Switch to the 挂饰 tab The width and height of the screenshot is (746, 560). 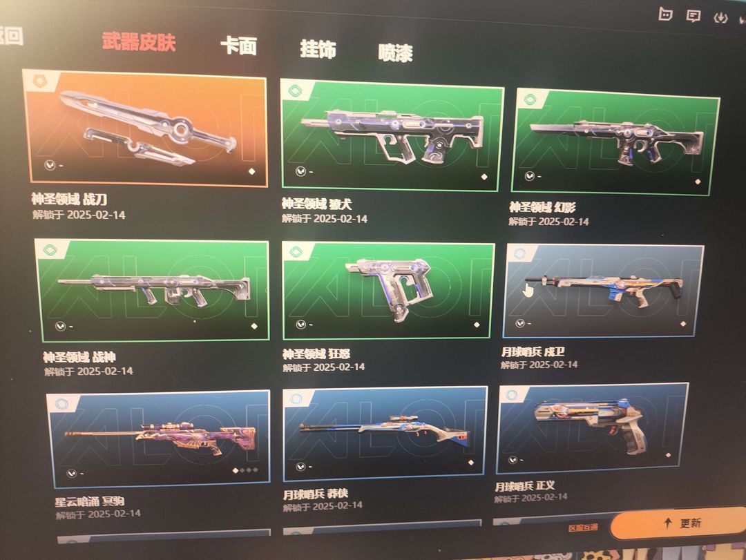coord(318,49)
